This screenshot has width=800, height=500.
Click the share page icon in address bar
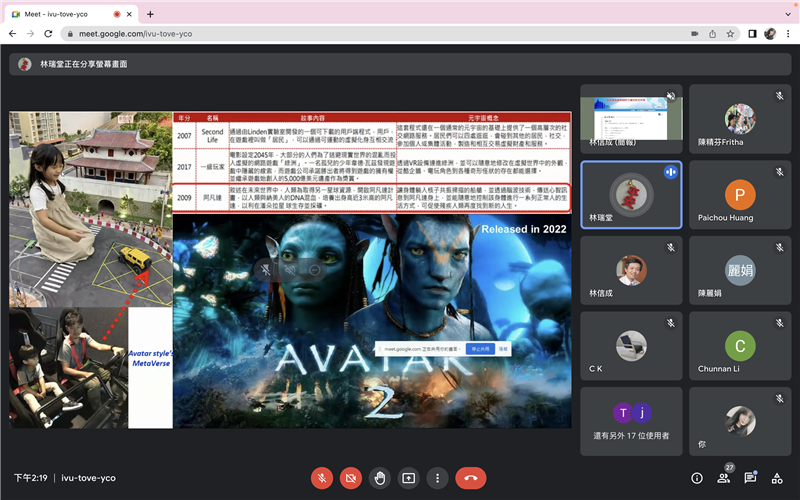click(x=714, y=33)
